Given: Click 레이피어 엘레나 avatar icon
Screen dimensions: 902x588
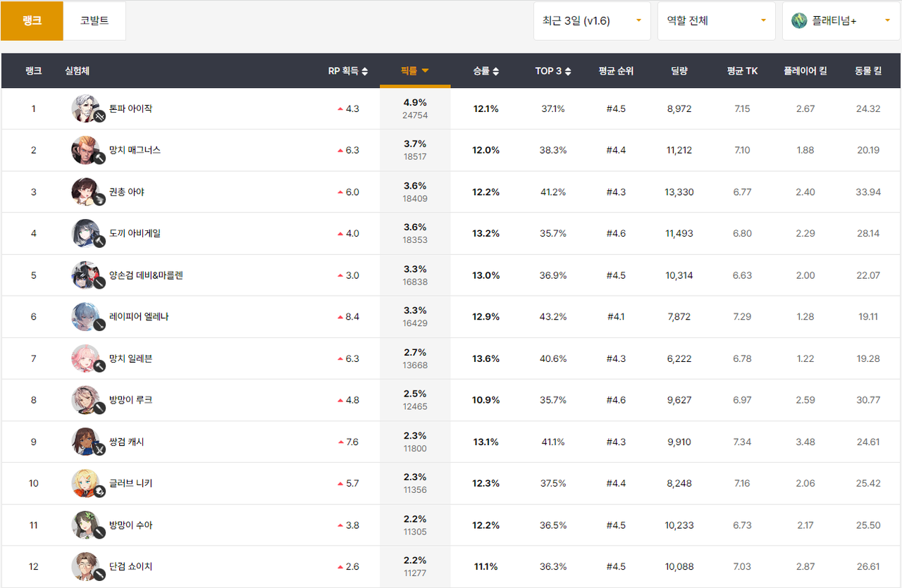Looking at the screenshot, I should 87,317.
